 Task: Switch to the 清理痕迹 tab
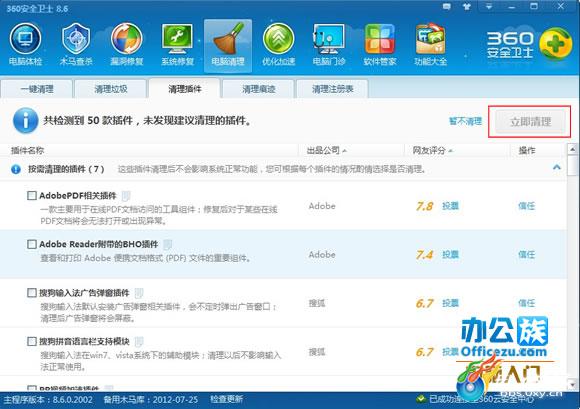[x=259, y=89]
